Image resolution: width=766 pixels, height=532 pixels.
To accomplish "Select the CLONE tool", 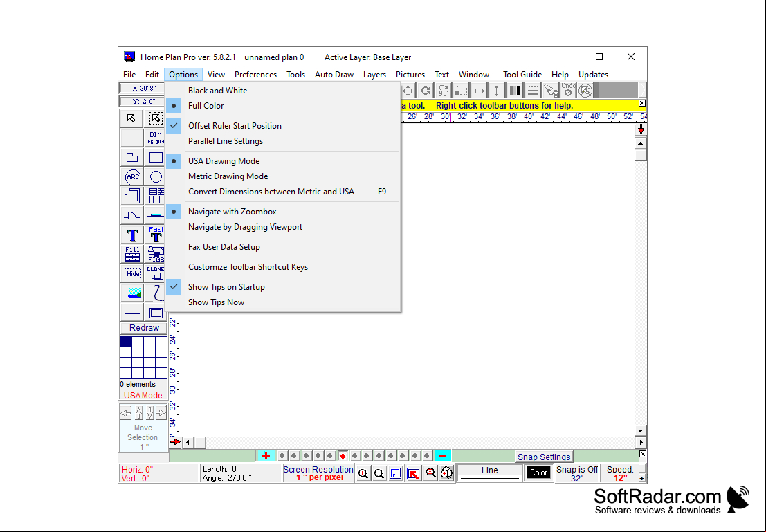I will 156,273.
